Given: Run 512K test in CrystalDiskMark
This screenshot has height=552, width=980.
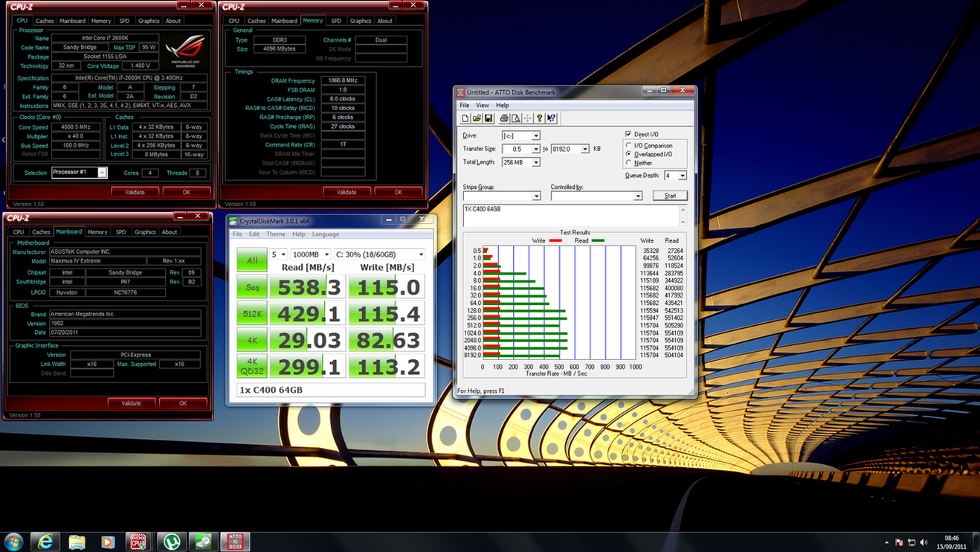Looking at the screenshot, I should point(252,313).
